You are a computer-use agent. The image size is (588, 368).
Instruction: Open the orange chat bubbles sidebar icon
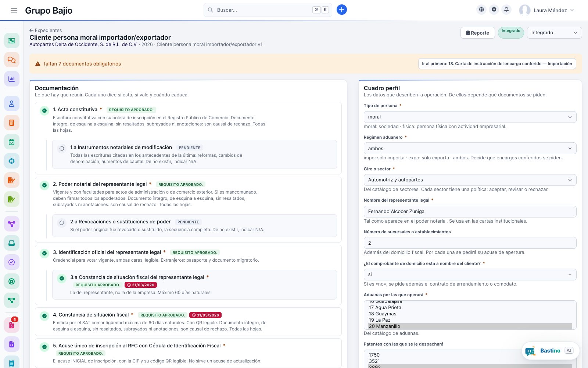click(x=11, y=60)
